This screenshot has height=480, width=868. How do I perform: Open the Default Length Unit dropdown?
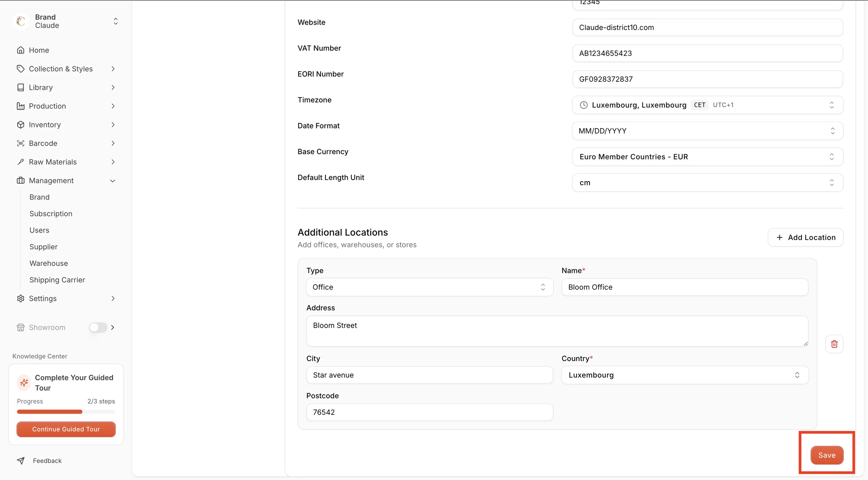pos(708,182)
